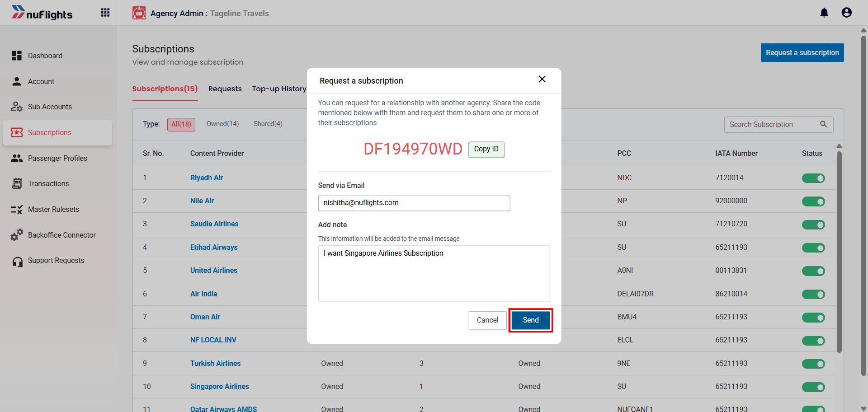This screenshot has height=412, width=868.
Task: Close the Request a subscription dialog
Action: (542, 79)
